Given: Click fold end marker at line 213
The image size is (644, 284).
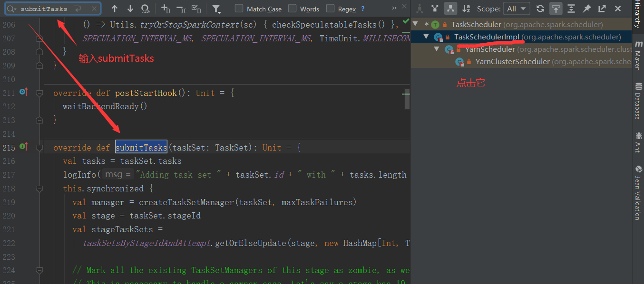Looking at the screenshot, I should tap(40, 120).
